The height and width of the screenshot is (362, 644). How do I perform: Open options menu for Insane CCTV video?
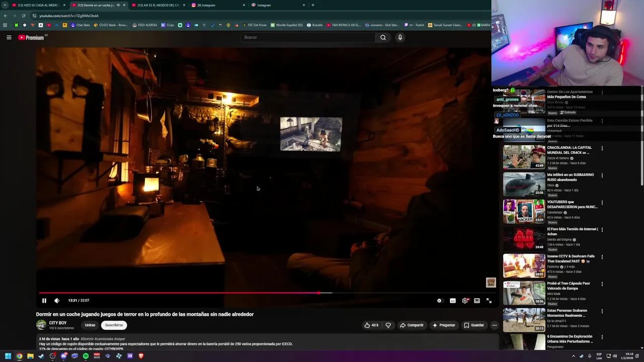(x=602, y=257)
